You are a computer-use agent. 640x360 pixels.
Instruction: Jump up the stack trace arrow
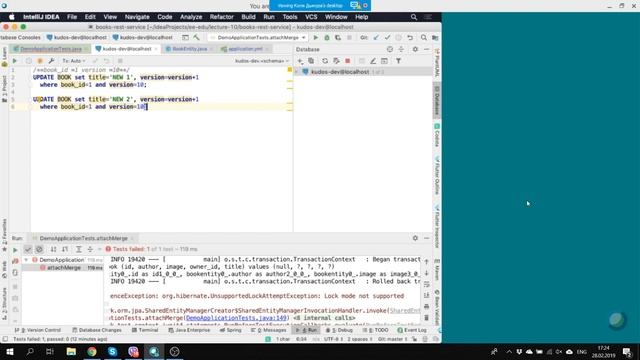tap(427, 262)
